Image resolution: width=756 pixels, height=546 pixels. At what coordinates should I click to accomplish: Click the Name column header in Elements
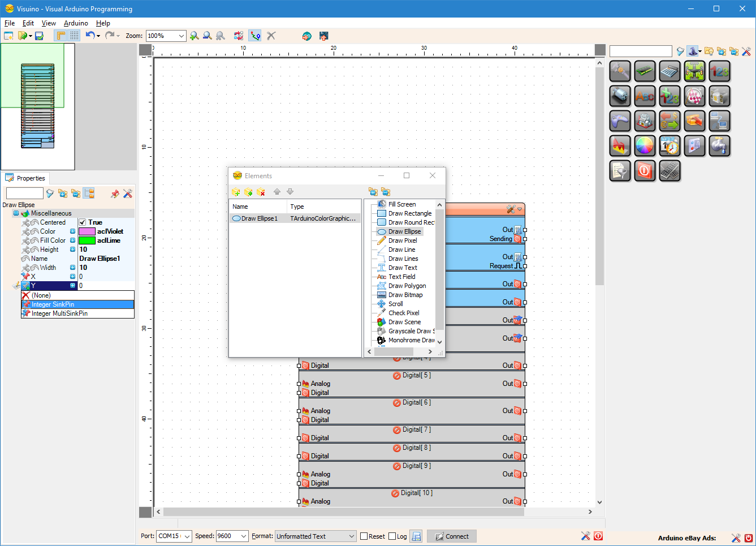258,207
